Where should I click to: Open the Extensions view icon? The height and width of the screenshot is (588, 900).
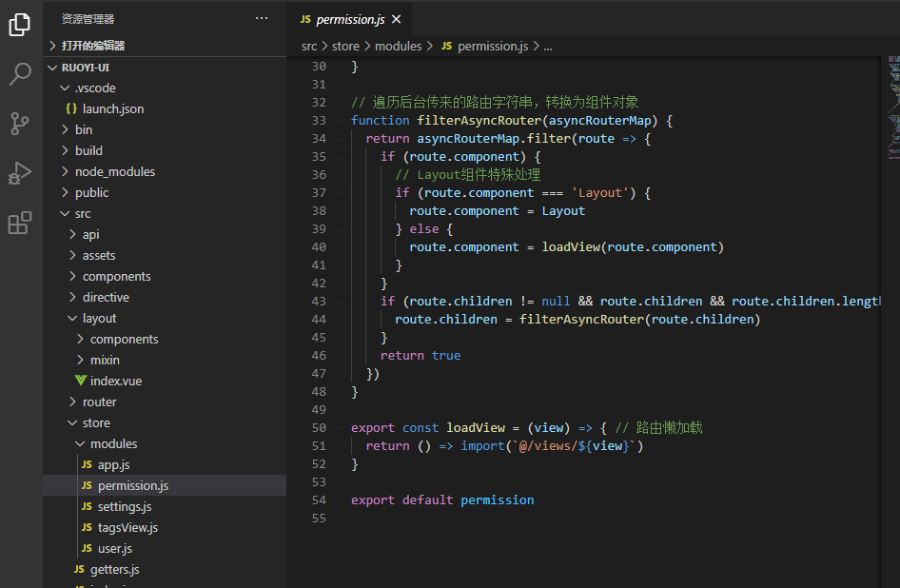[20, 223]
